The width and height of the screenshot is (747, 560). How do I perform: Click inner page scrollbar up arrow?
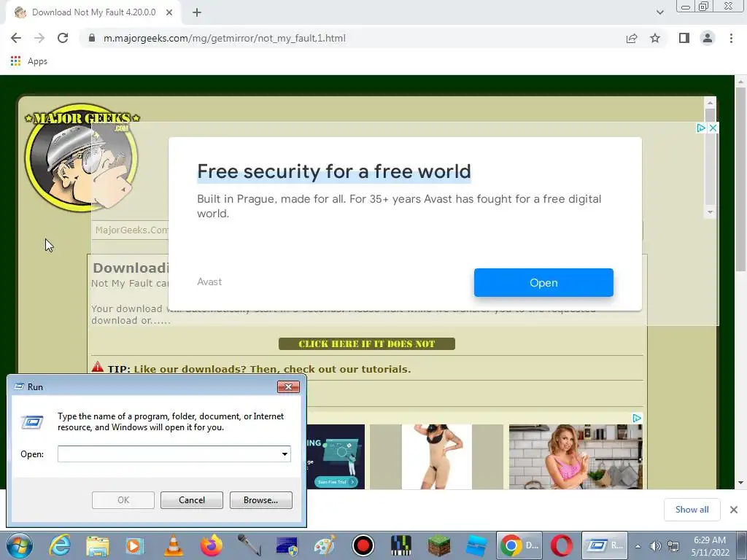[x=710, y=102]
